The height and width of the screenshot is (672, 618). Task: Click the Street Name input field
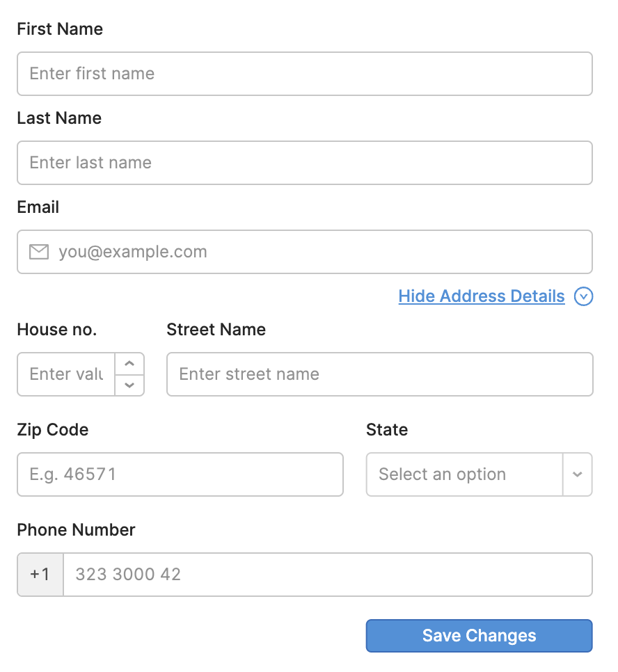[x=379, y=374]
